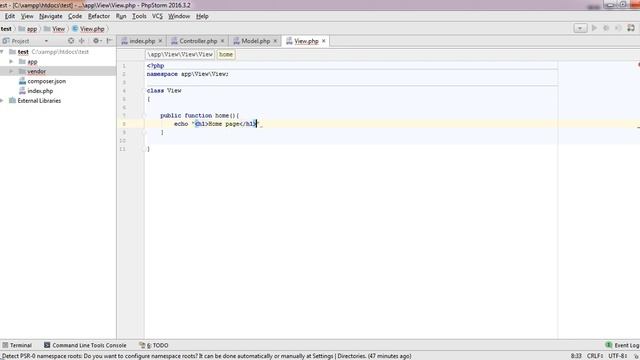This screenshot has width=640, height=360.
Task: Open the Command Line Tools Console
Action: click(85, 345)
